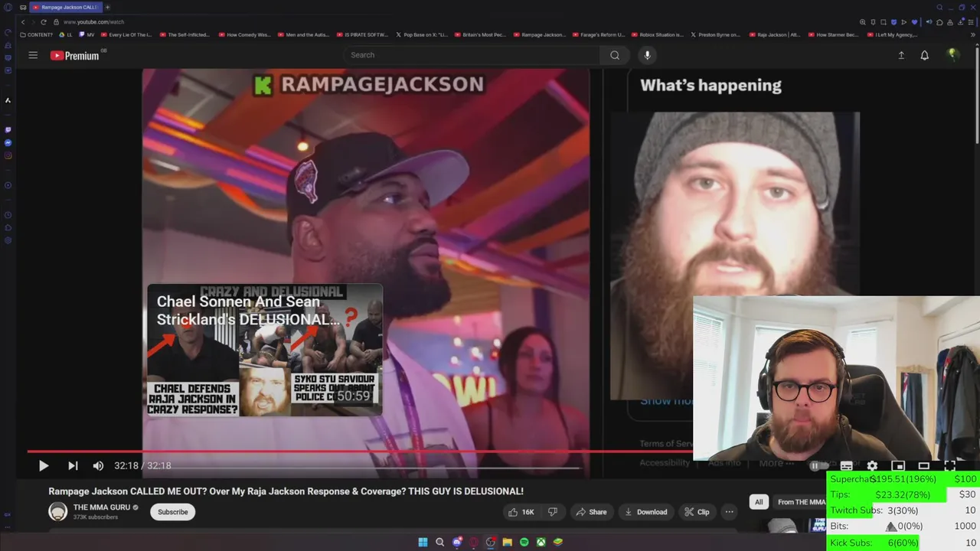This screenshot has height=551, width=980.
Task: Start voice search with the microphone icon
Action: pos(647,55)
